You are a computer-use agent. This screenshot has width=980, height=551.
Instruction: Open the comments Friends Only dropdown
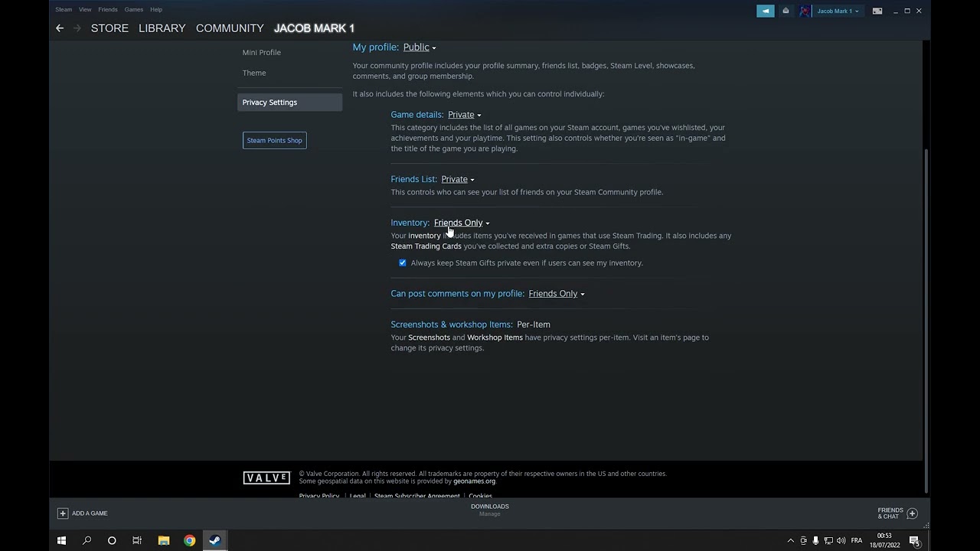(556, 294)
